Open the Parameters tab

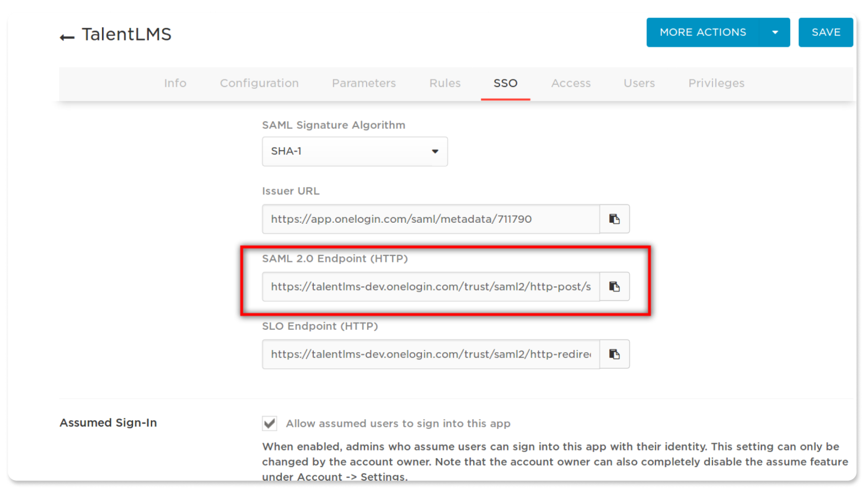click(x=363, y=83)
